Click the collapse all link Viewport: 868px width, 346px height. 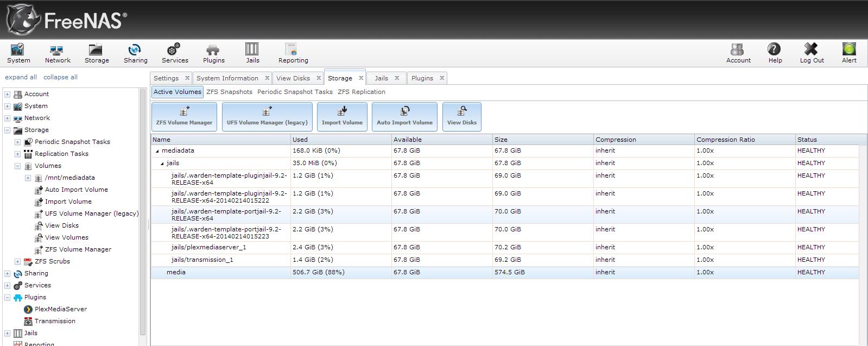click(x=60, y=77)
